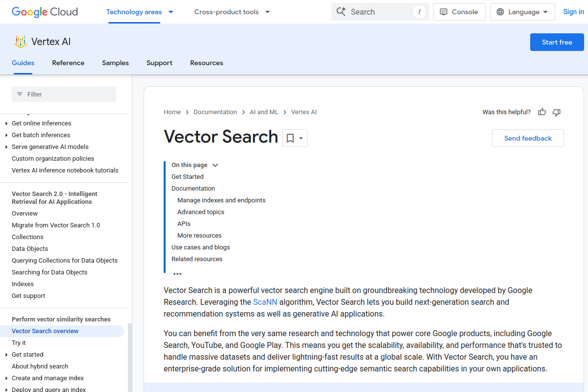Click the Google Cloud logo
The width and height of the screenshot is (588, 392).
(44, 12)
